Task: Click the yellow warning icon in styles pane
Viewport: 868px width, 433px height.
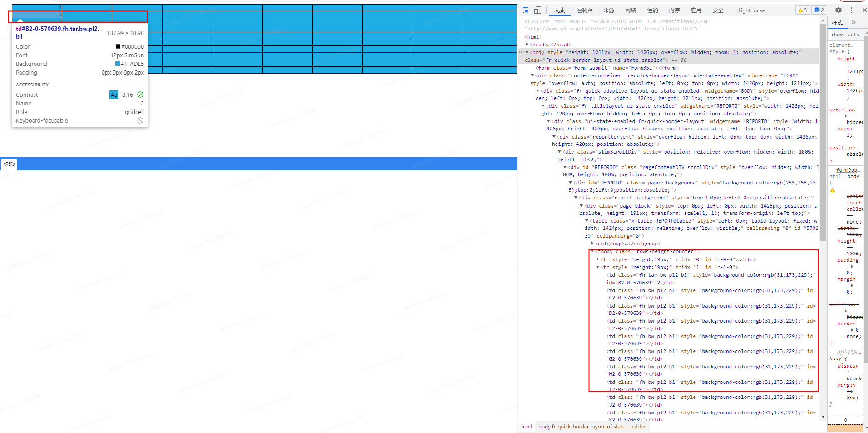Action: coord(833,190)
